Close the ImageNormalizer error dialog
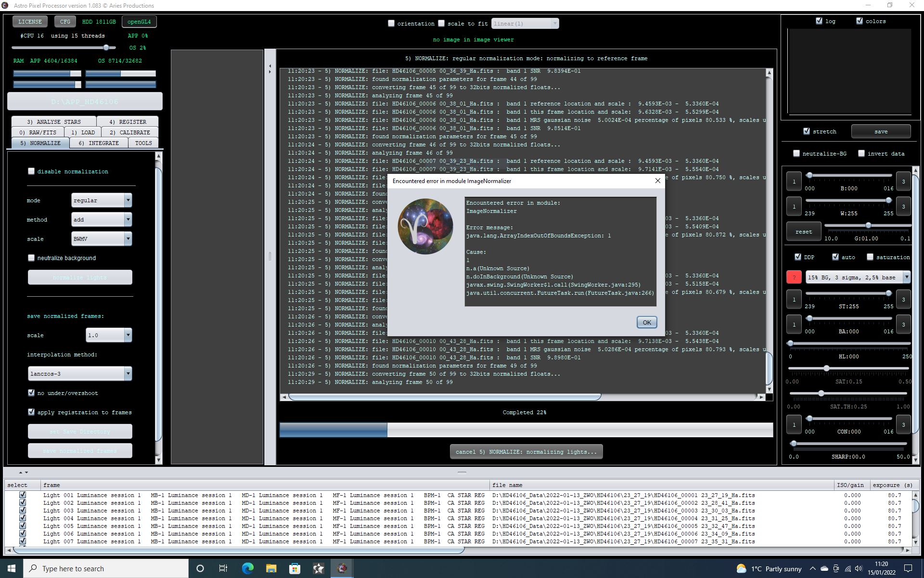 [657, 181]
